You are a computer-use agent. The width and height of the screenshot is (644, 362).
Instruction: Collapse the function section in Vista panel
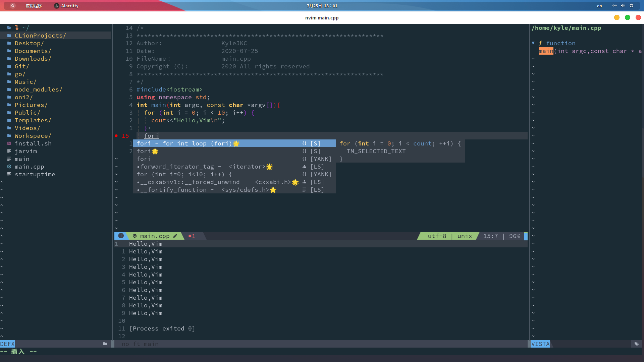click(x=533, y=43)
